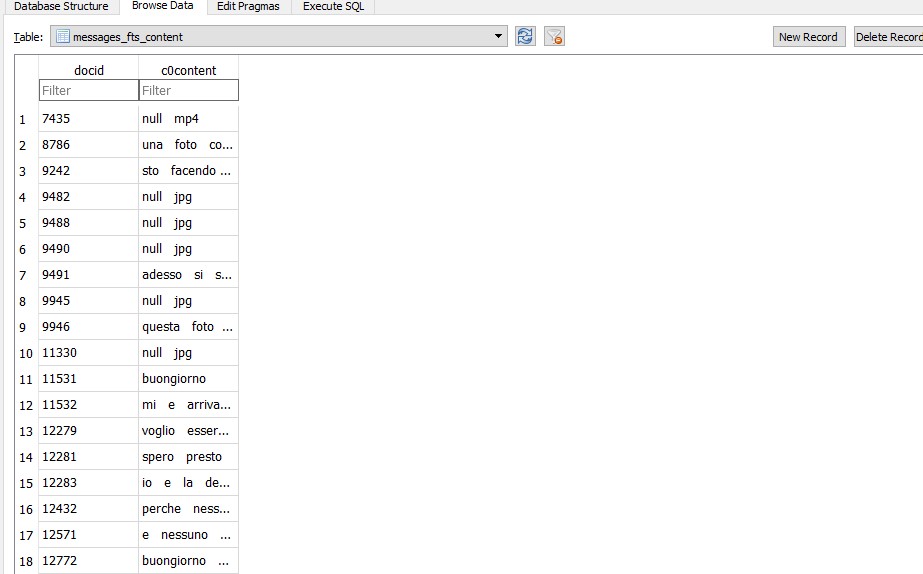Clear all filters using funnel icon
923x574 pixels.
click(554, 37)
